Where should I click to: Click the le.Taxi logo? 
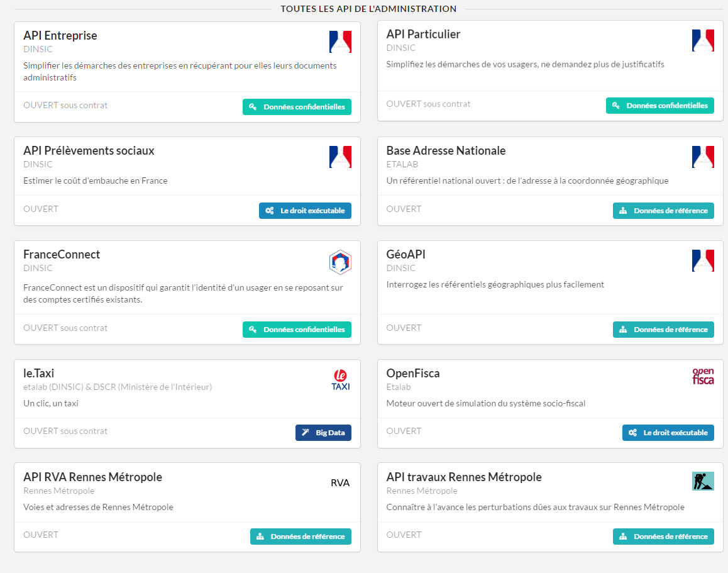(x=340, y=380)
